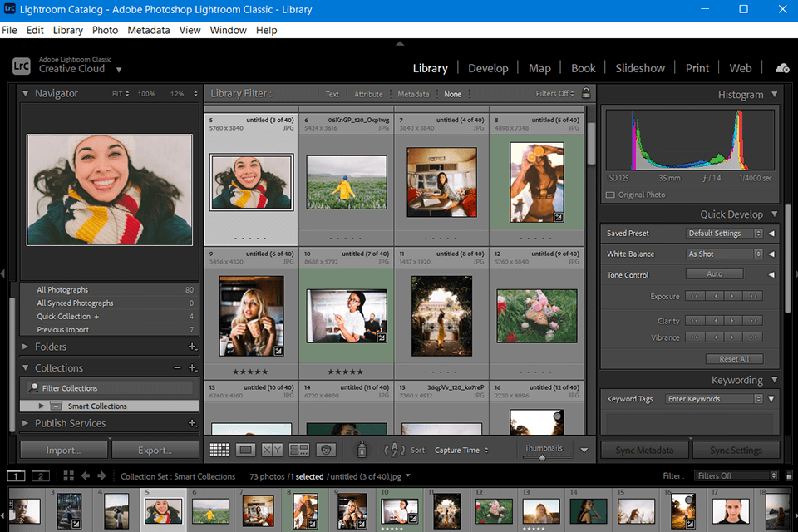Select None in Library Filter bar
The width and height of the screenshot is (798, 532).
tap(452, 94)
